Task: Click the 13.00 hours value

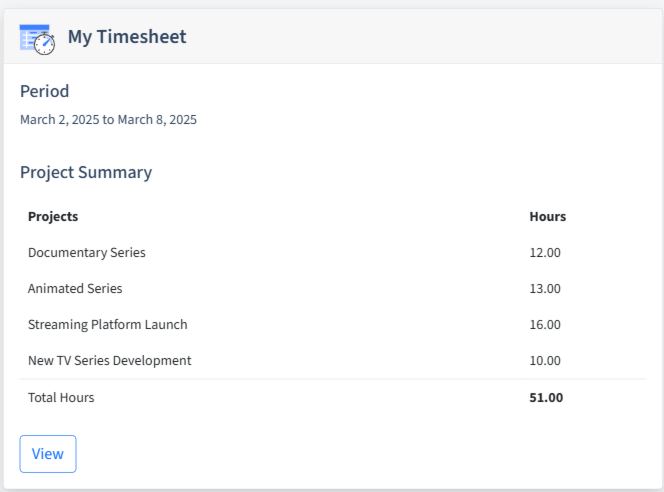Action: [x=545, y=288]
